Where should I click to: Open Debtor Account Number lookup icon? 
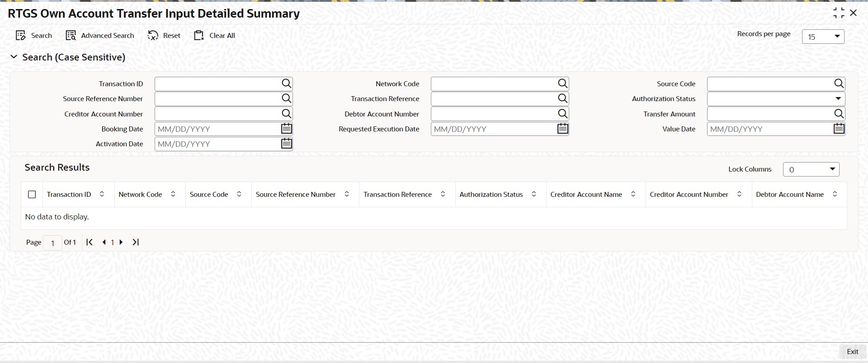(563, 114)
